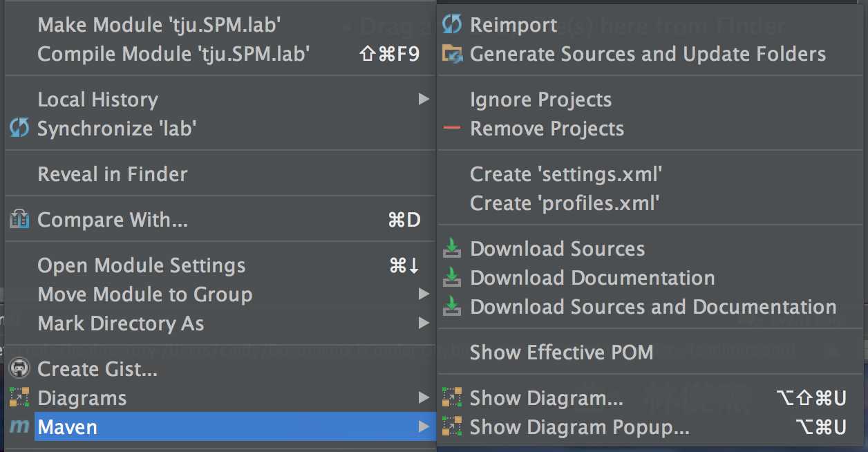Click the Download Documentation arrow icon
Viewport: 868px width, 452px height.
click(x=452, y=278)
